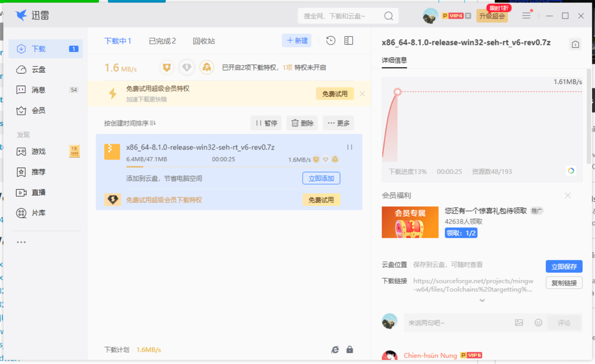Open folder icon beside file title in details
Image resolution: width=595 pixels, height=364 pixels.
pyautogui.click(x=575, y=44)
